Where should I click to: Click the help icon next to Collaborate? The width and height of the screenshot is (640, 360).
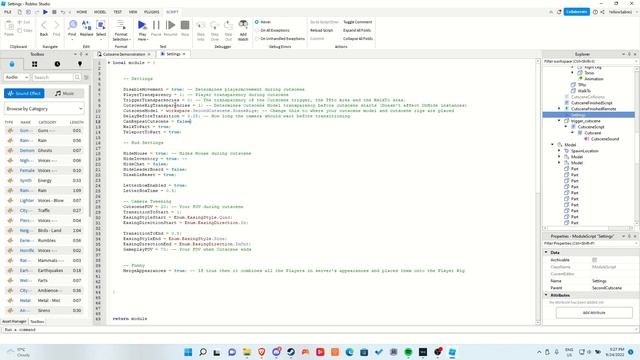click(595, 12)
